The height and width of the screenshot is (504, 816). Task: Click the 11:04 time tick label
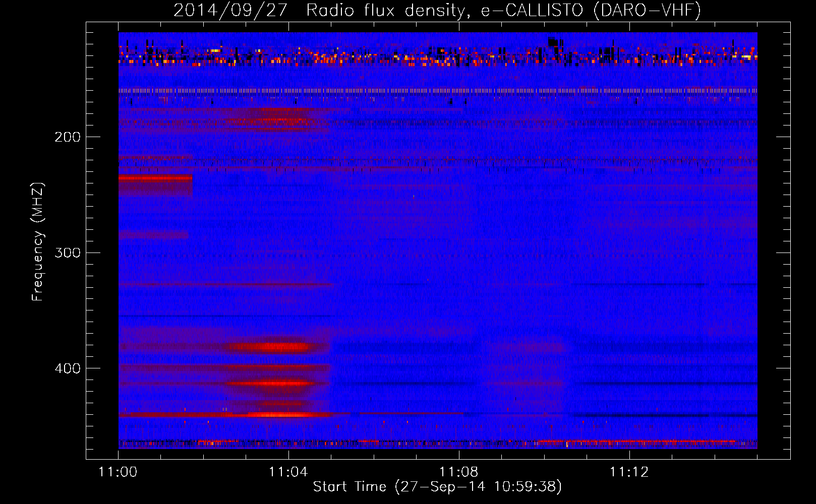tap(288, 472)
